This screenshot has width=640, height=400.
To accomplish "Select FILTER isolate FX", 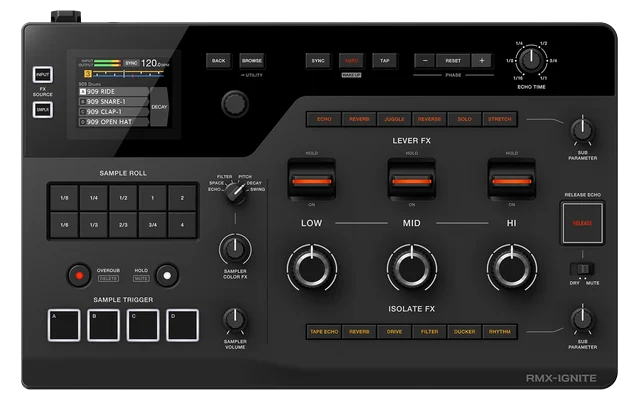I will 429,332.
